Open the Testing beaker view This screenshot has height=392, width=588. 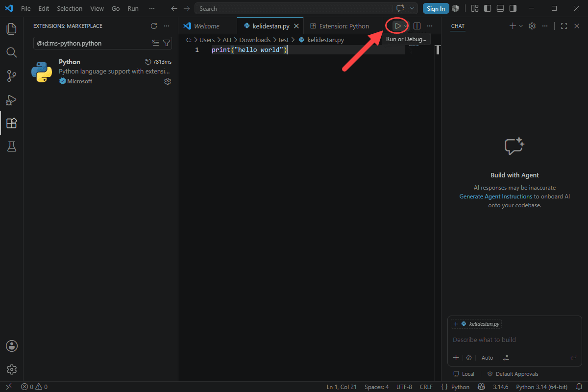[12, 147]
